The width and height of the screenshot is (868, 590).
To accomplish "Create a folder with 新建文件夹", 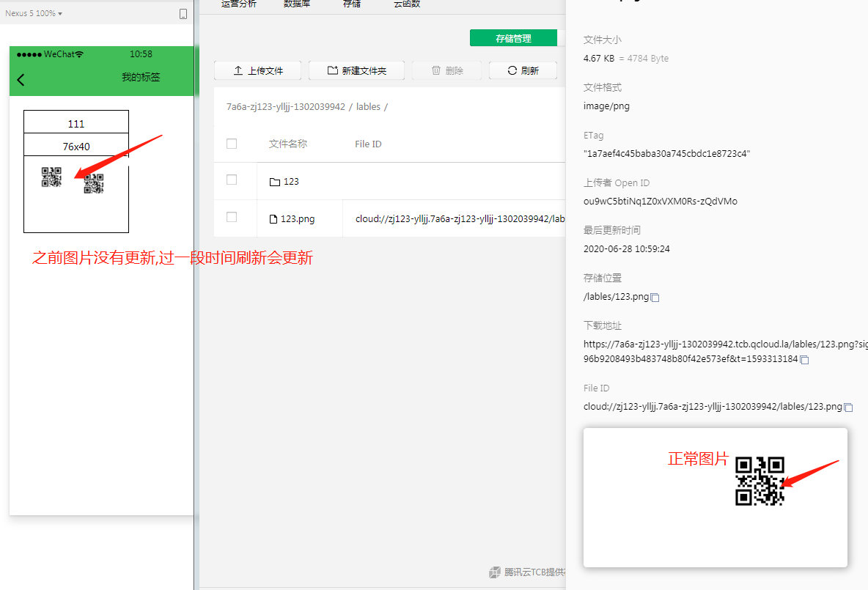I will (356, 70).
